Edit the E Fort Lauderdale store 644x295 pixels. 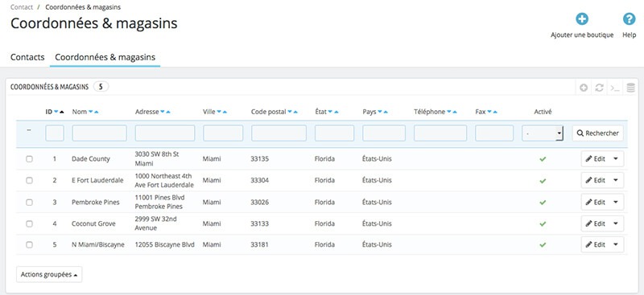596,180
